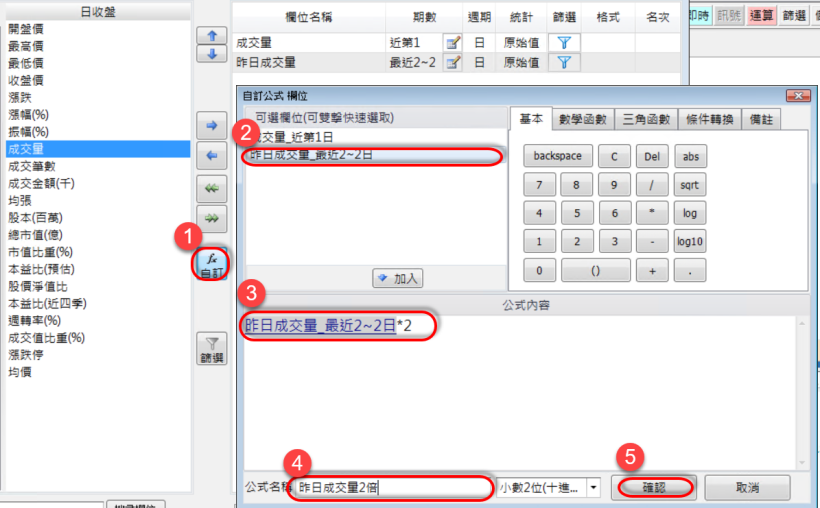Viewport: 820px width, 508px height.
Task: Click the 篩選 funnel button in middle column
Action: click(x=211, y=349)
